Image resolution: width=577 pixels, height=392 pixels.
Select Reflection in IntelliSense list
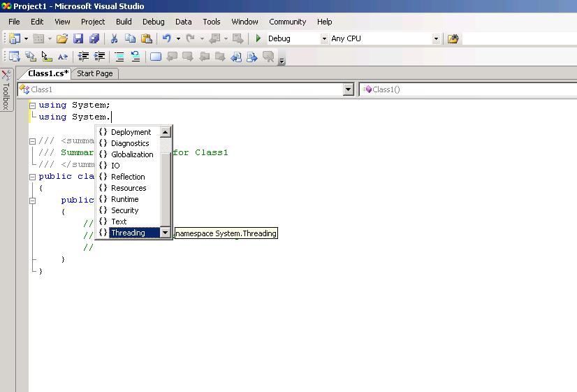pyautogui.click(x=129, y=177)
